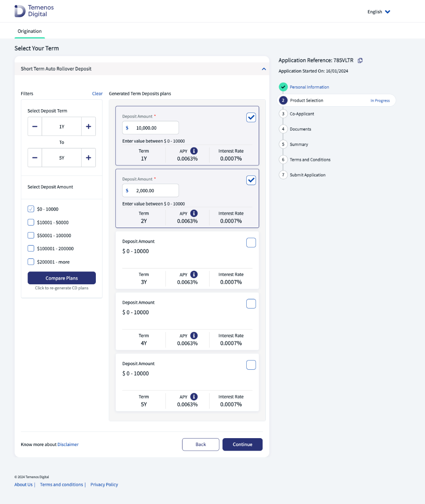Image resolution: width=425 pixels, height=504 pixels.
Task: Select the 3Y term deposit plan checkbox
Action: [x=251, y=243]
